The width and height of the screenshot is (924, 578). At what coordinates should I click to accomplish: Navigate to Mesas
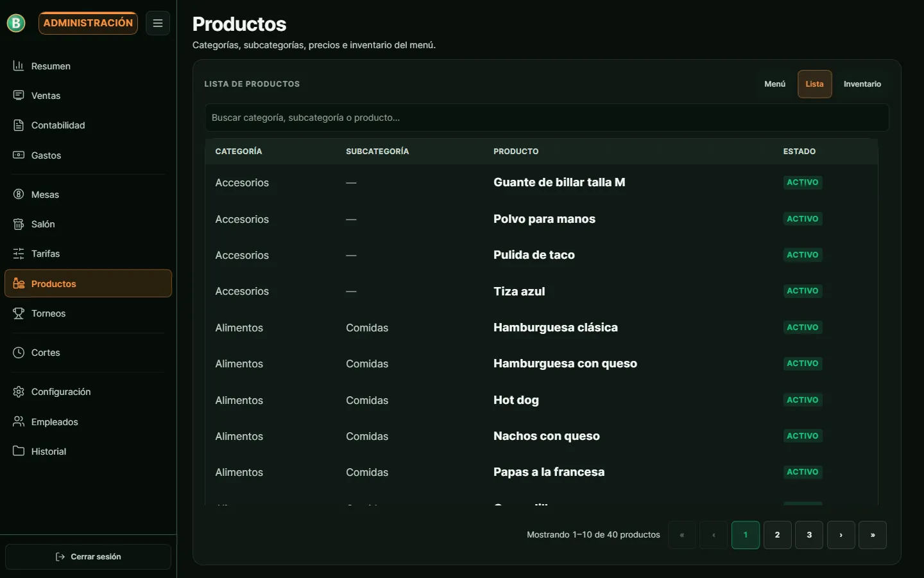click(88, 195)
